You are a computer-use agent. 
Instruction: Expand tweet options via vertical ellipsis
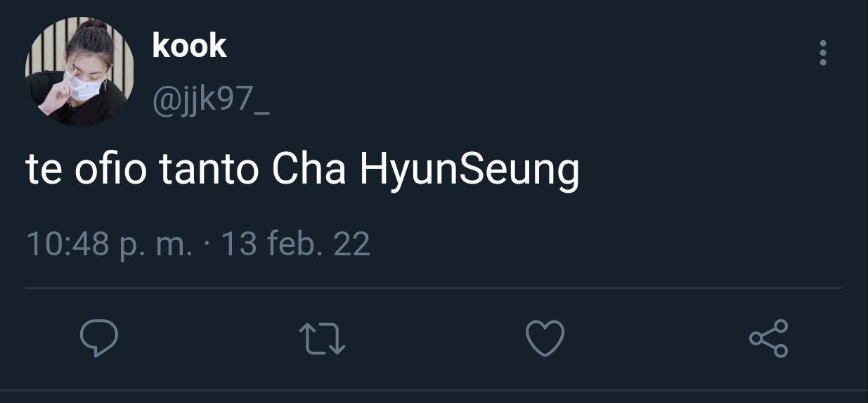point(823,53)
